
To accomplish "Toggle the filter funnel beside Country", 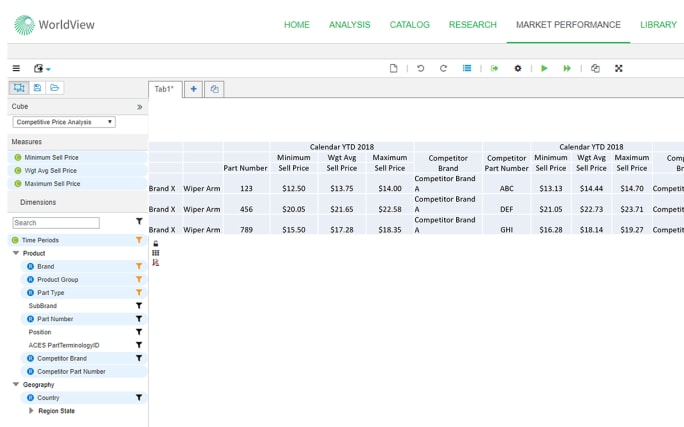I will (139, 397).
